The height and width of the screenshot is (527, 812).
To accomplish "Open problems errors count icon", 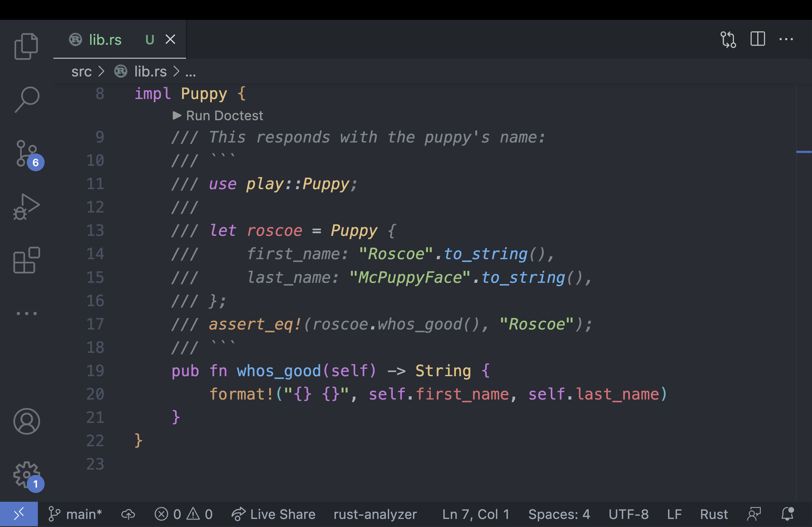I will [x=168, y=514].
